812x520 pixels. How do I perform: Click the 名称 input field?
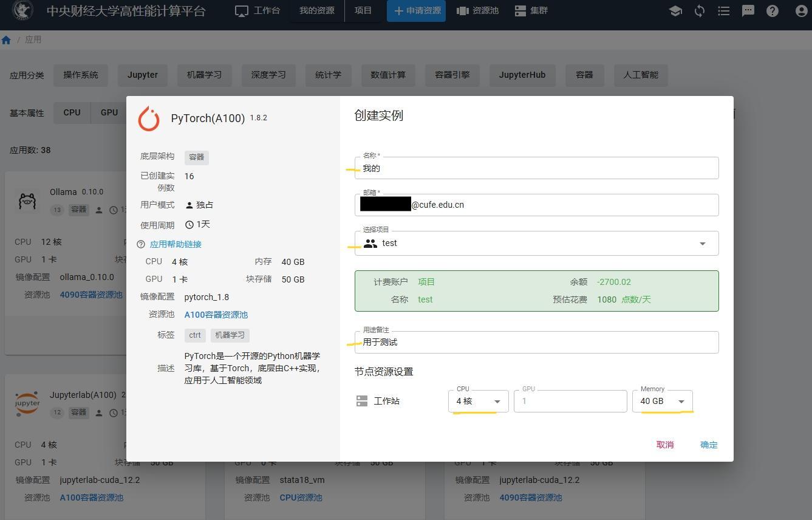(536, 168)
